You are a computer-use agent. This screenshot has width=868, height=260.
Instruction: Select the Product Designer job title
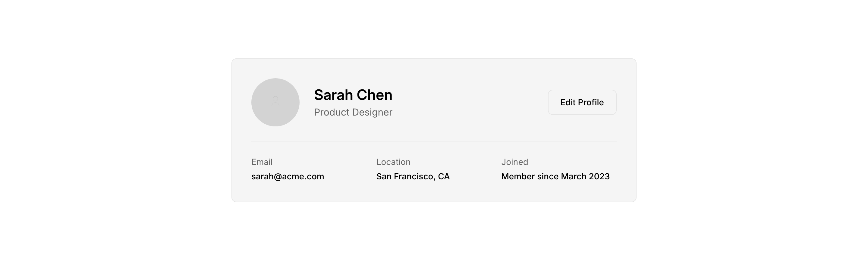pos(353,112)
